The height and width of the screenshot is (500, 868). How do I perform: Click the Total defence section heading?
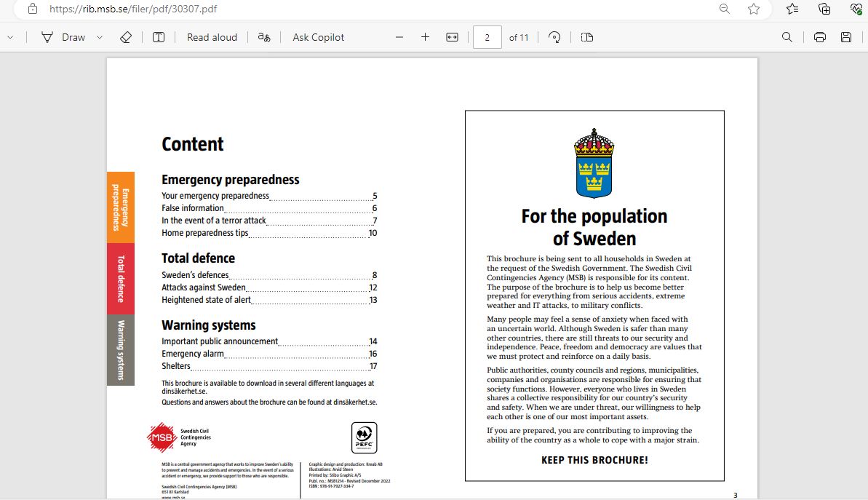[x=198, y=258]
